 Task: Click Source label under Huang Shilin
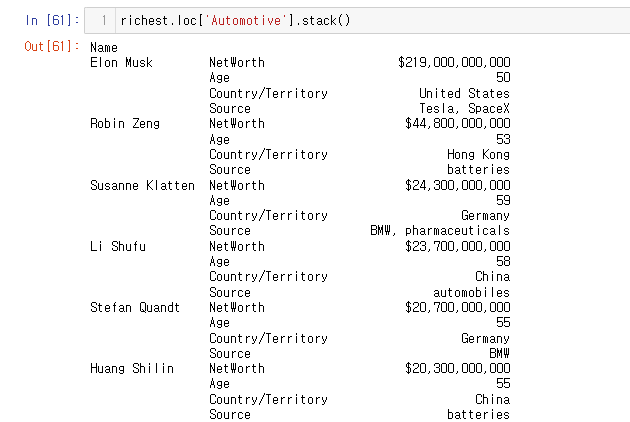pyautogui.click(x=230, y=414)
